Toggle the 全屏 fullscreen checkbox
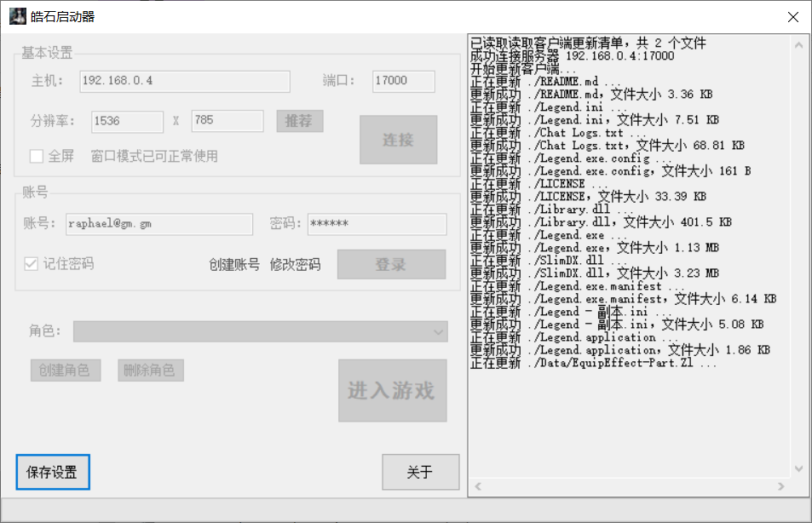 (x=37, y=156)
